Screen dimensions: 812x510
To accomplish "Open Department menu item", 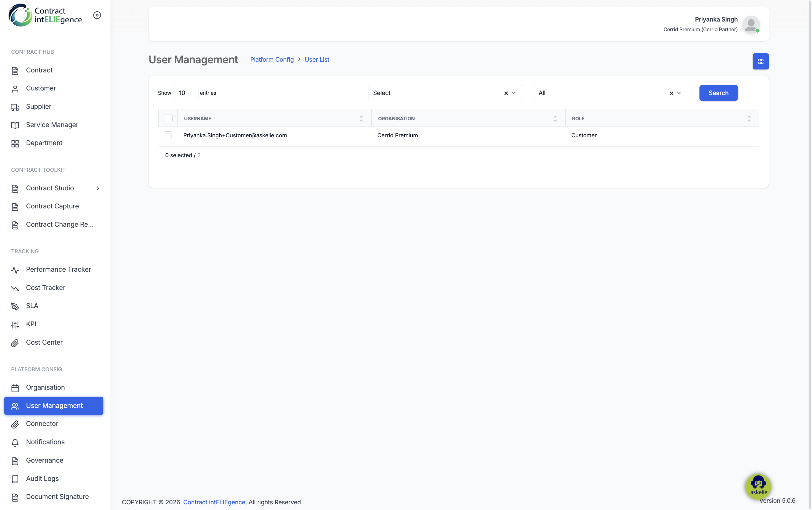I will click(x=54, y=143).
